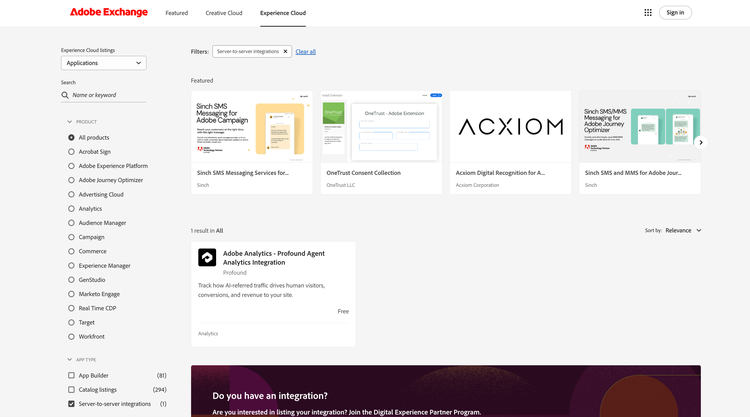The height and width of the screenshot is (417, 750).
Task: Select Marketo Engage radio option
Action: (x=71, y=294)
